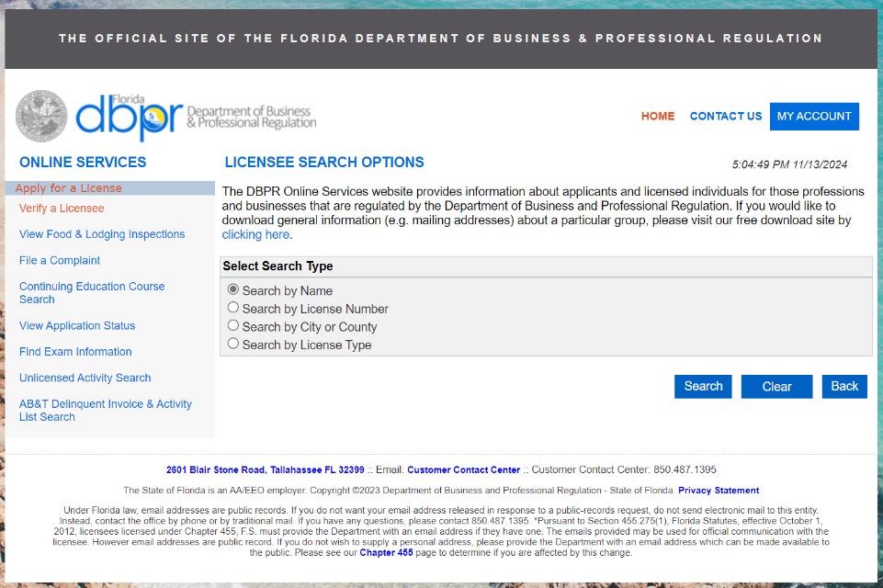The image size is (883, 588).
Task: Open the HOME navigation link
Action: 658,116
